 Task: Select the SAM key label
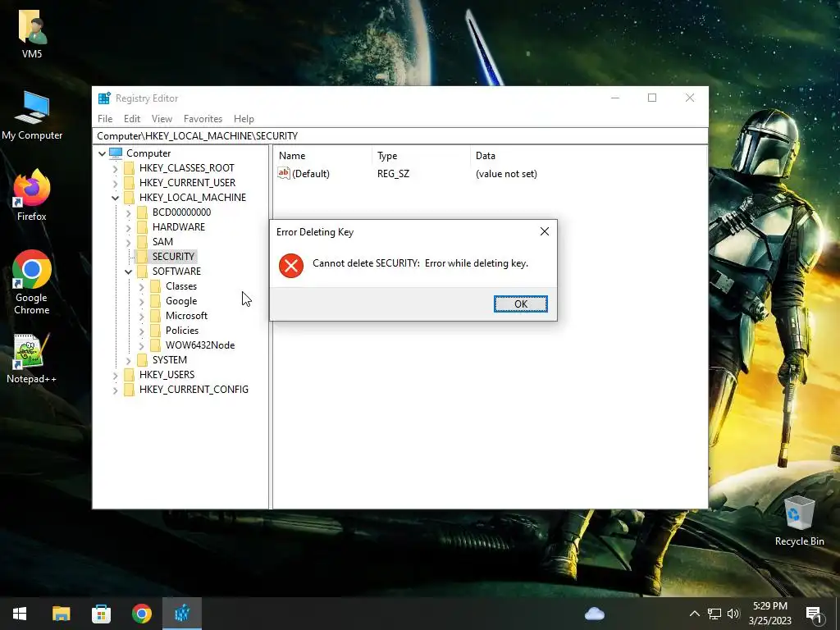coord(162,242)
